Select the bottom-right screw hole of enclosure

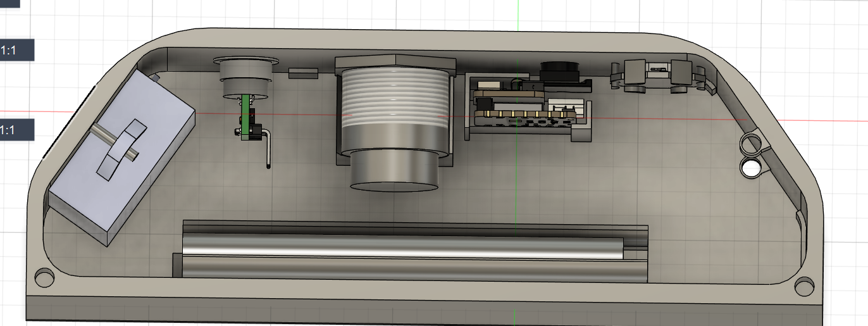[x=803, y=285]
